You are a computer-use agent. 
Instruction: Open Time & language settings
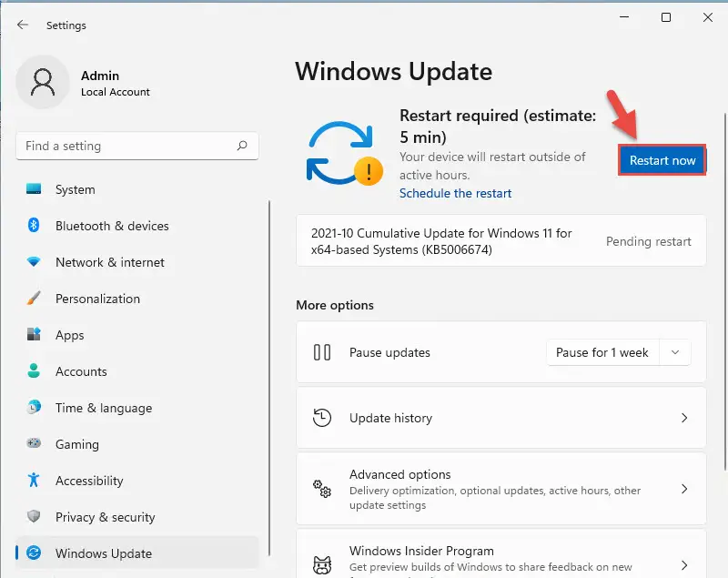(103, 408)
